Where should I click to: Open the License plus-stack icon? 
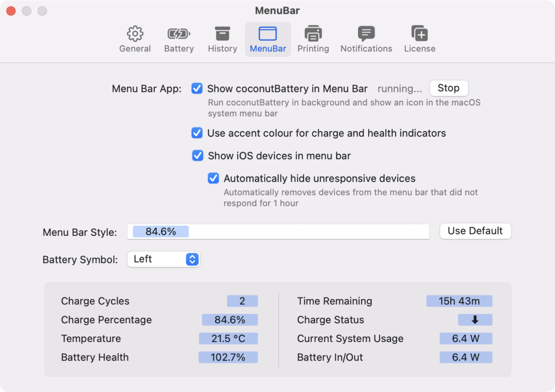point(419,34)
